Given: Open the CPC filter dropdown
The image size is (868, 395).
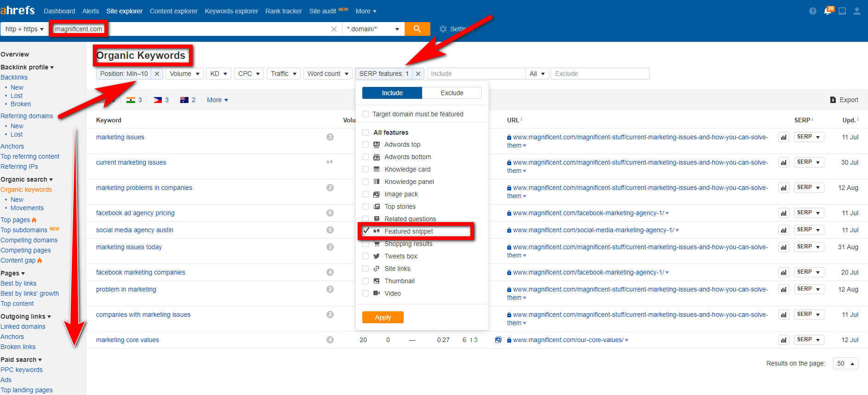Looking at the screenshot, I should [249, 74].
